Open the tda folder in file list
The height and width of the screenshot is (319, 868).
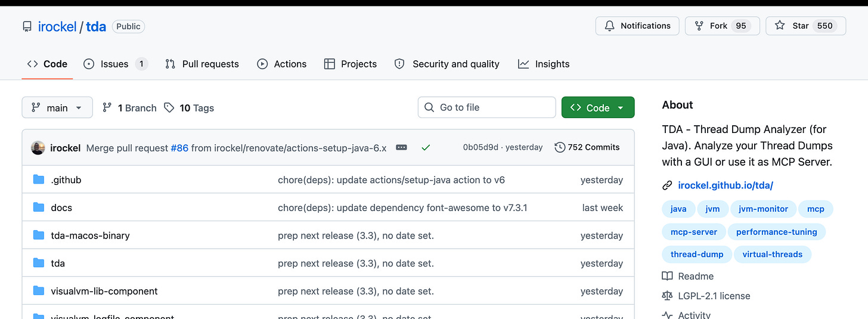(58, 264)
